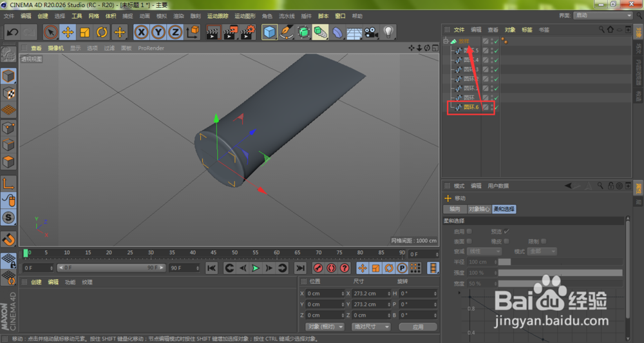Viewport: 644px width, 343px height.
Task: Check the 橡皮 checkbox
Action: (506, 241)
